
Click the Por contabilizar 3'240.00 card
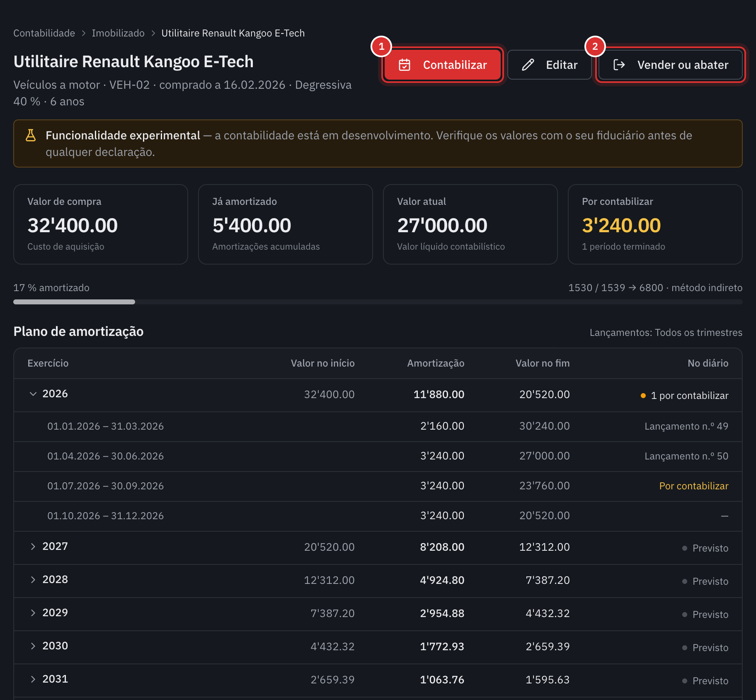coord(655,224)
